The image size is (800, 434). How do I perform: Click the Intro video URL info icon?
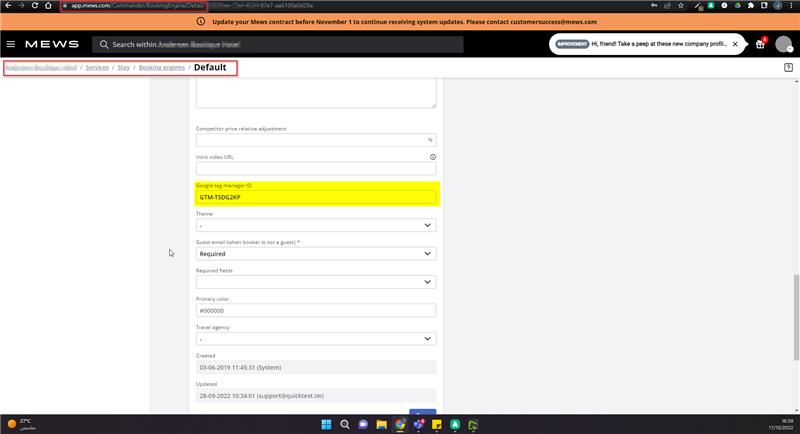tap(432, 157)
